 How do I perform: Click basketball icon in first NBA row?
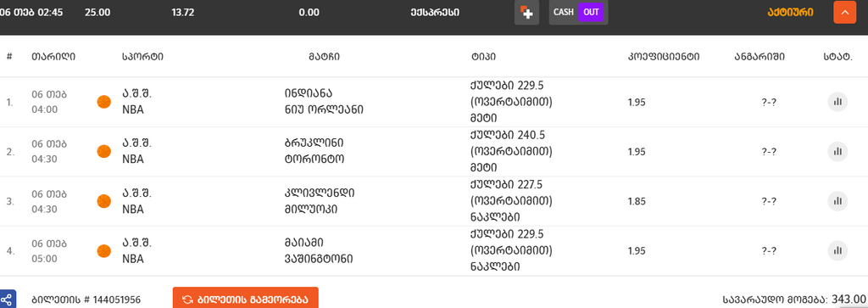104,102
